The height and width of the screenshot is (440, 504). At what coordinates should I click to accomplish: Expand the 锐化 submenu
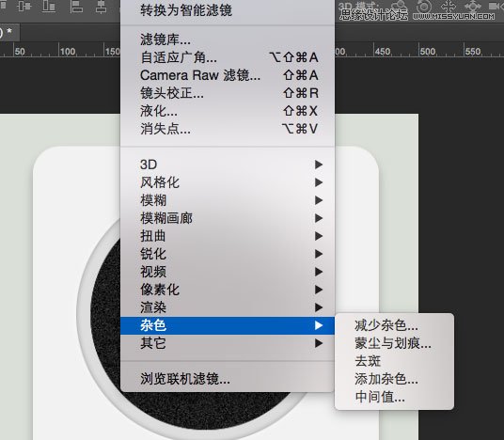pyautogui.click(x=228, y=254)
